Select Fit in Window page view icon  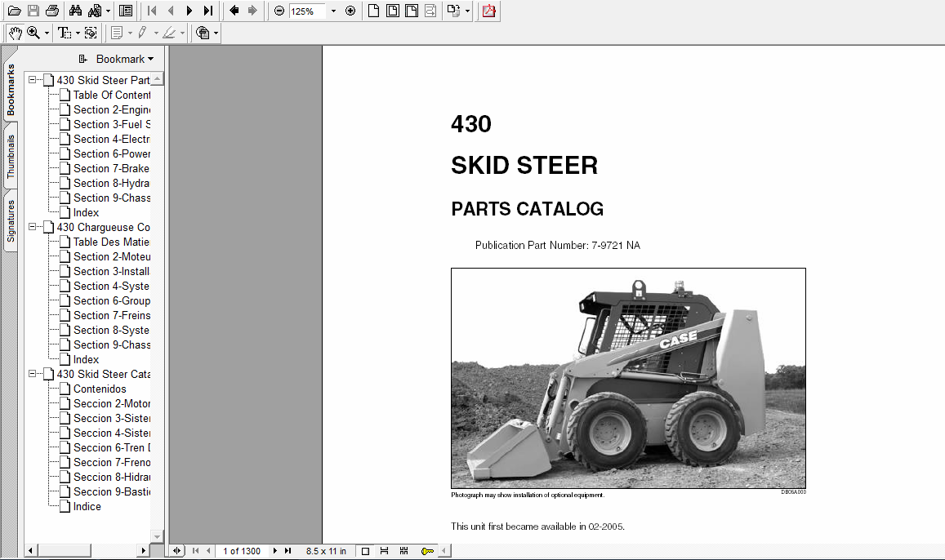click(x=392, y=11)
